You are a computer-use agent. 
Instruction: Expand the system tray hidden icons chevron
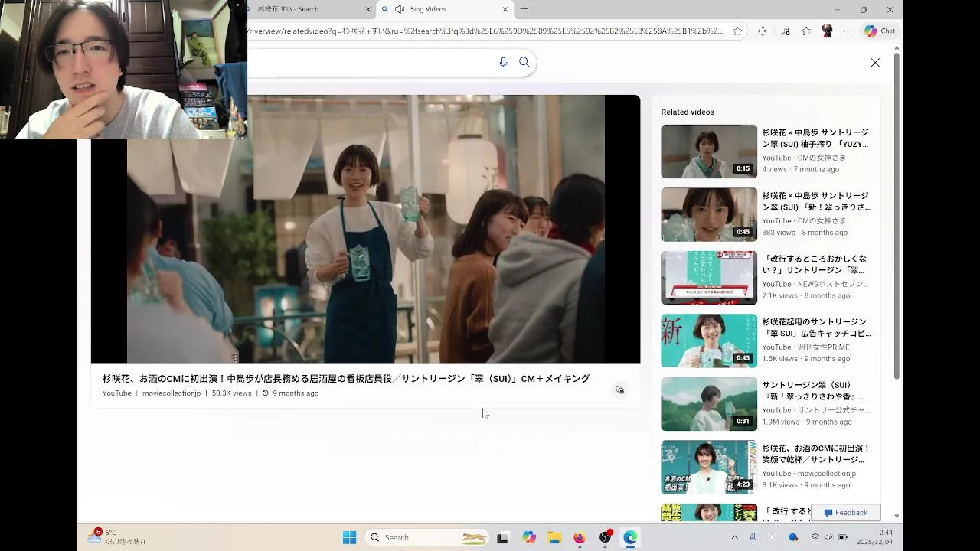734,537
